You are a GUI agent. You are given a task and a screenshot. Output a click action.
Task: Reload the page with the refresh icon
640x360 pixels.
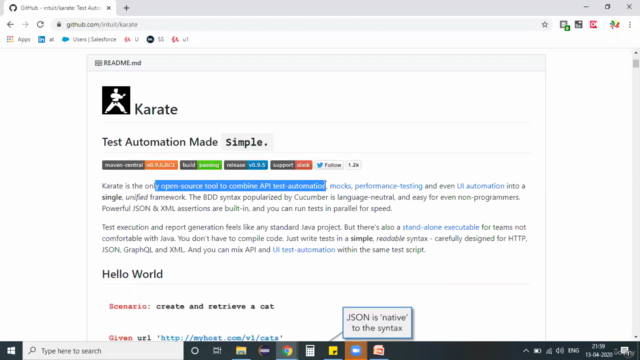(40, 24)
